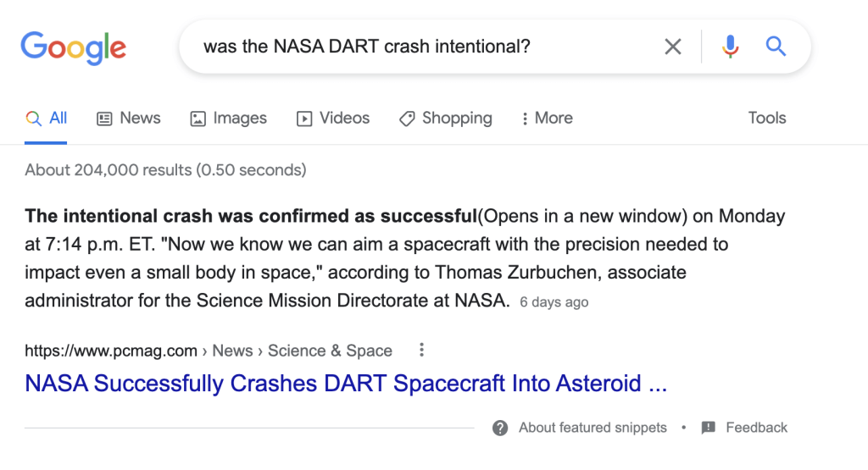Click the Shopping tag icon

tap(407, 119)
